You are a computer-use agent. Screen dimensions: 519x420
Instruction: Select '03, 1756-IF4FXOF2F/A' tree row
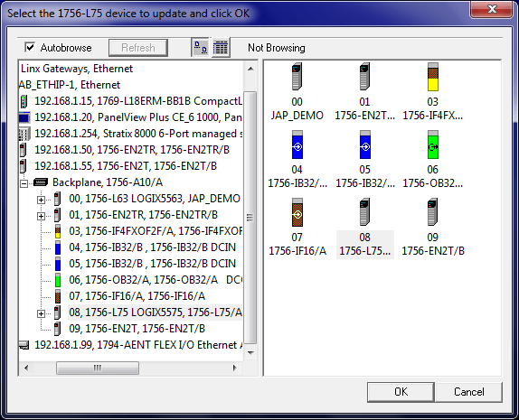click(156, 231)
